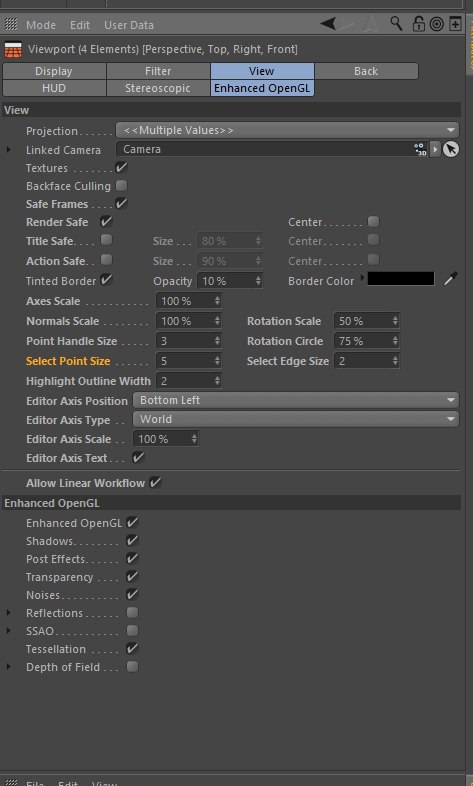Toggle the lock element icon
This screenshot has height=786, width=473.
click(x=418, y=24)
